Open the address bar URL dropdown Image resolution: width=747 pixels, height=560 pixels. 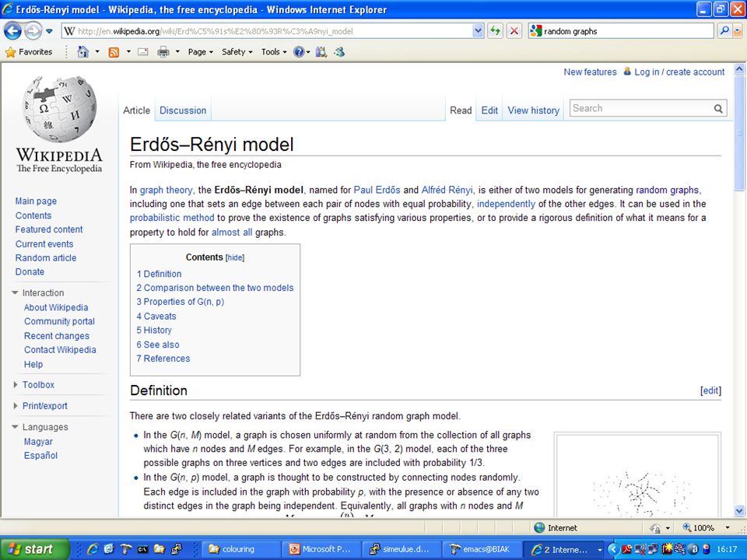(478, 31)
